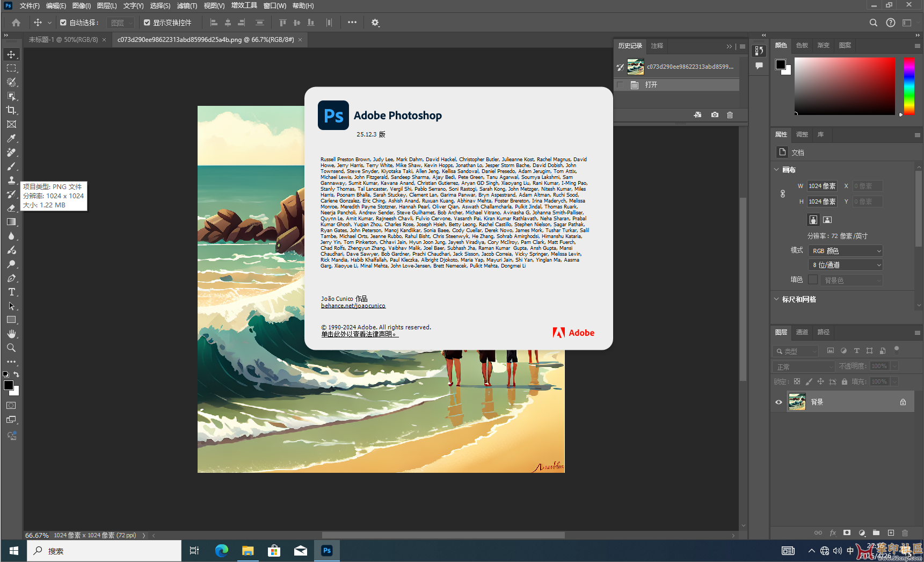Add a layer mask icon
The width and height of the screenshot is (924, 562).
pos(847,533)
